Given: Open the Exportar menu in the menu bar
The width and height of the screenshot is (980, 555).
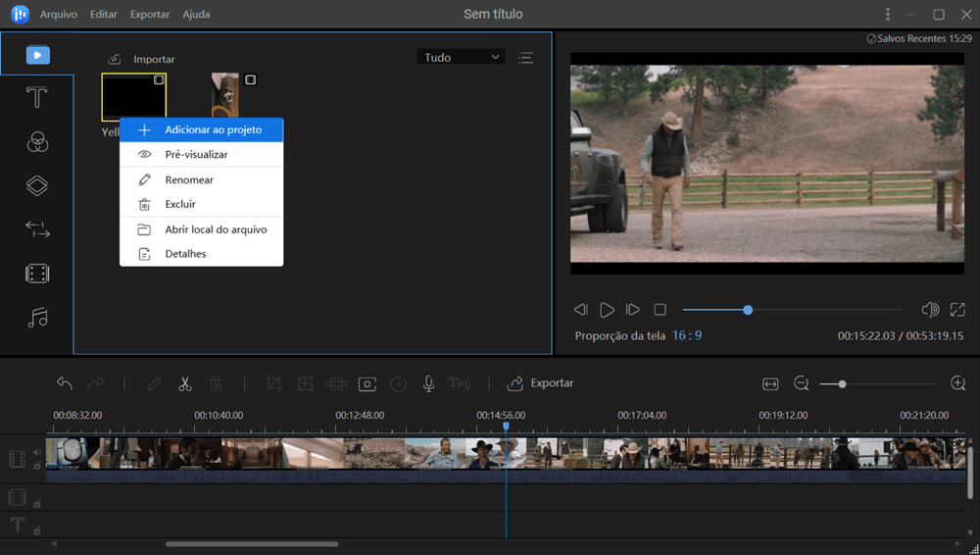Looking at the screenshot, I should coord(149,14).
